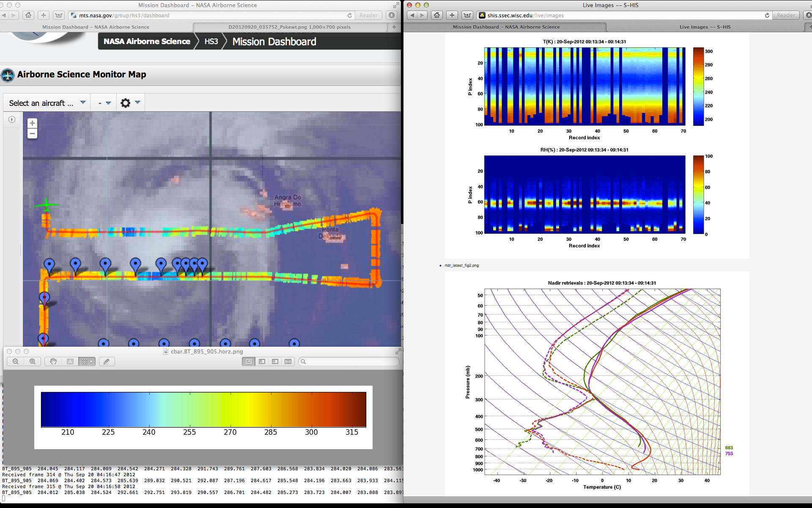
Task: Open the D20120920_035752_Pskewt.png tab
Action: (x=289, y=27)
